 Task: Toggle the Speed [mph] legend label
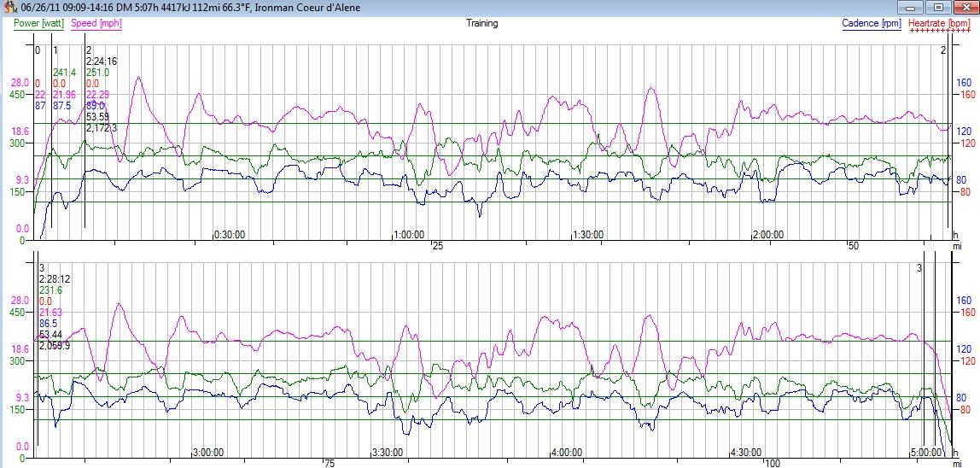(x=96, y=23)
